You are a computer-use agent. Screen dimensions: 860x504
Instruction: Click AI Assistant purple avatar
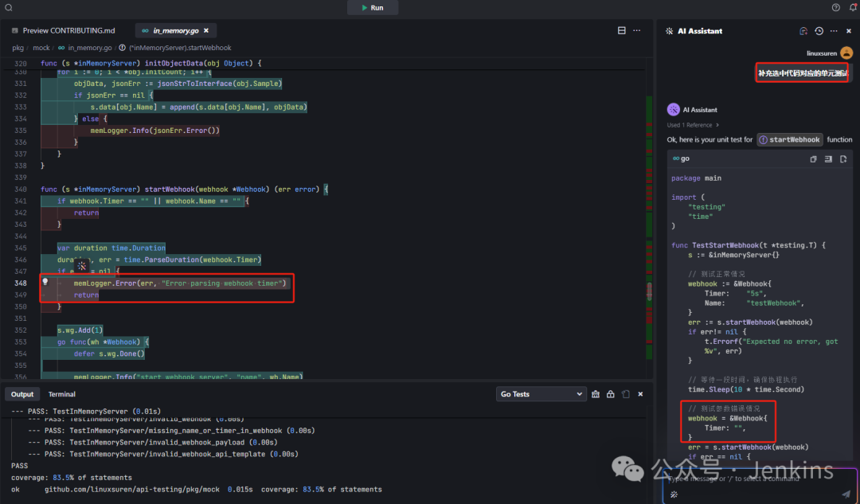[x=674, y=110]
